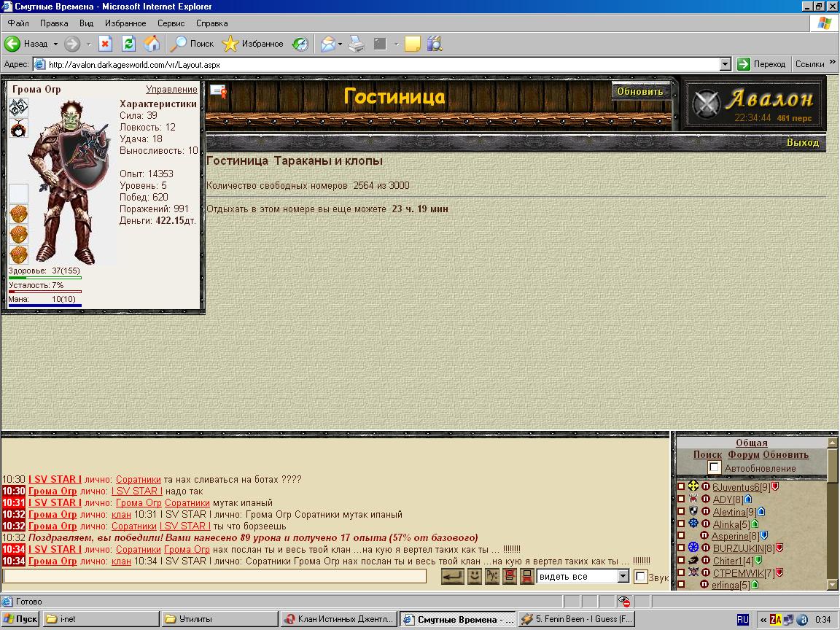The image size is (840, 630).
Task: Open the Назад history dropdown arrow
Action: coord(55,44)
